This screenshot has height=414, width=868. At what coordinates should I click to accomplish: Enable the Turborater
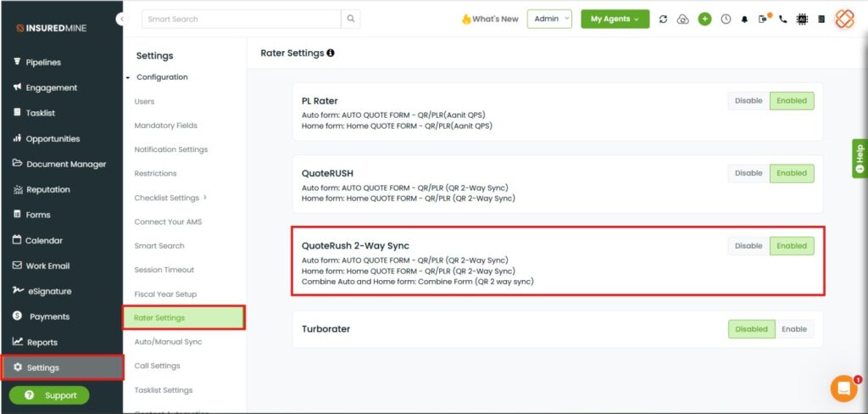point(794,329)
